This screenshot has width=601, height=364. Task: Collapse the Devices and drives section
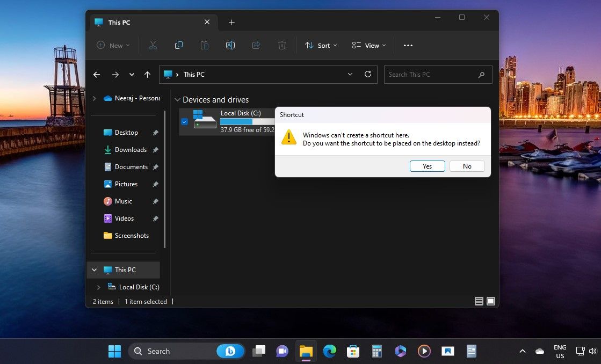(177, 99)
